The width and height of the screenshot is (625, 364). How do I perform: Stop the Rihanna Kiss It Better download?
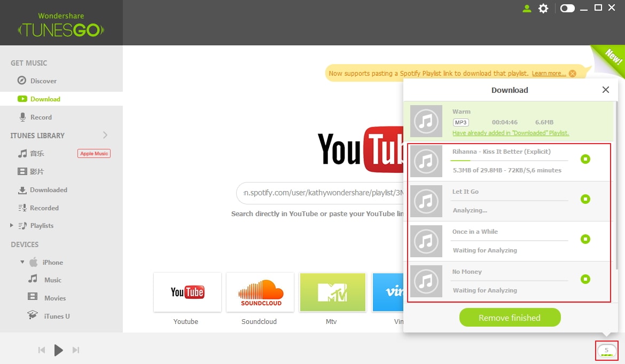coord(585,159)
